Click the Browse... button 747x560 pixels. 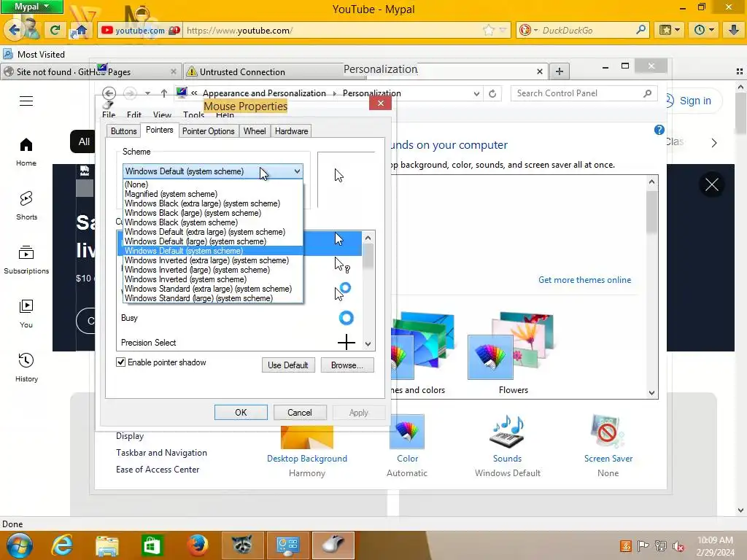(x=347, y=365)
